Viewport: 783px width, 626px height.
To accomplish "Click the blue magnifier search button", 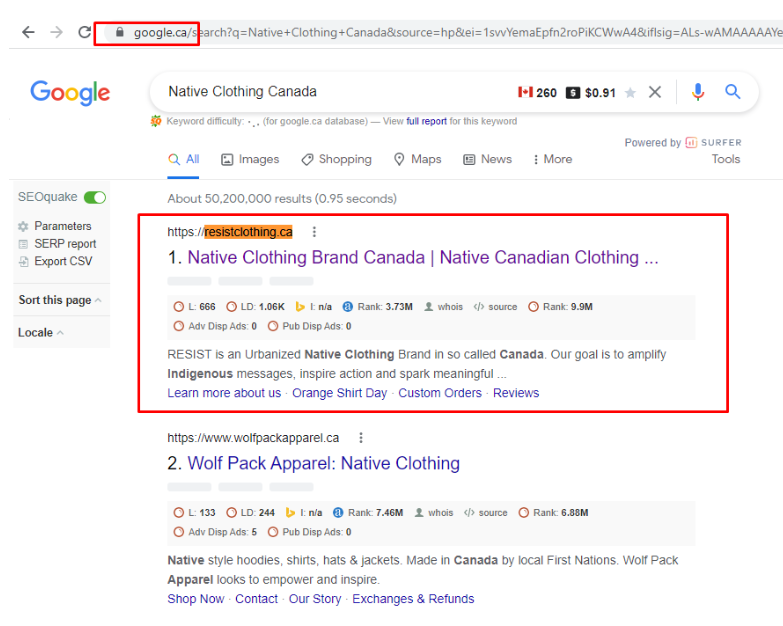I will [x=733, y=91].
